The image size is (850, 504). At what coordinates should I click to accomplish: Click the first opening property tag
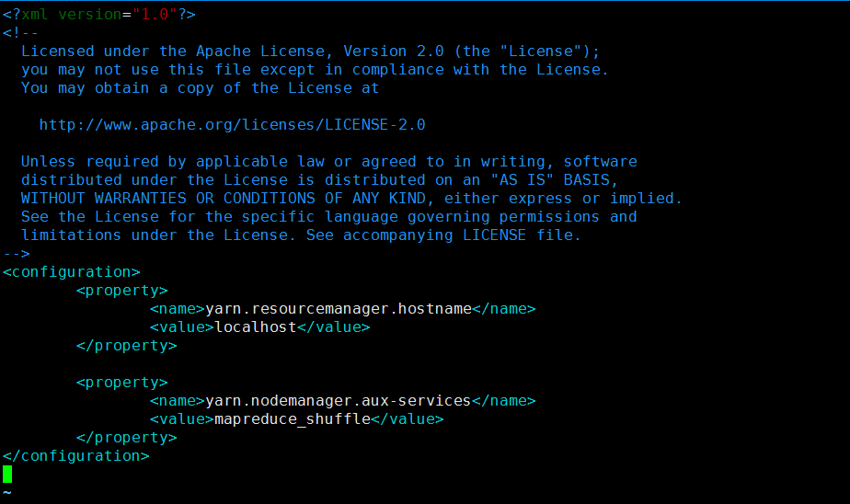pos(121,290)
